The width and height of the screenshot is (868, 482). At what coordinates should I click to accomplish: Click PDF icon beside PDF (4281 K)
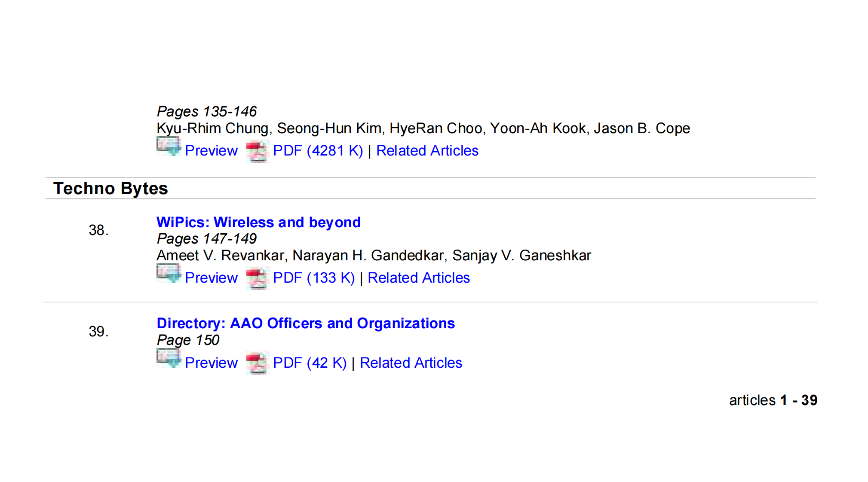click(257, 151)
